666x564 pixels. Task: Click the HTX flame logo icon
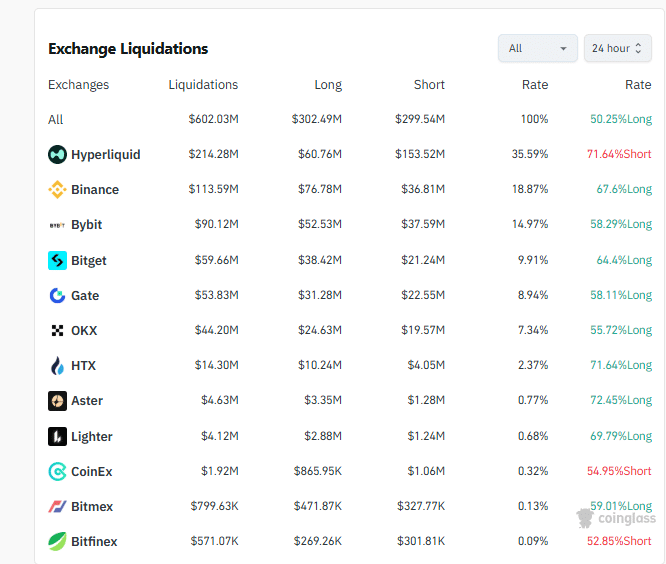(57, 365)
